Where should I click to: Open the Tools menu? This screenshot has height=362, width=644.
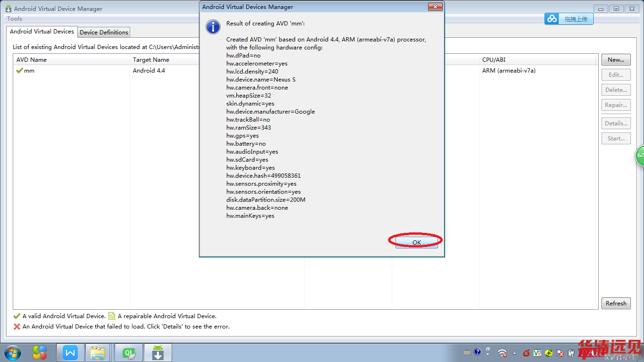point(15,19)
